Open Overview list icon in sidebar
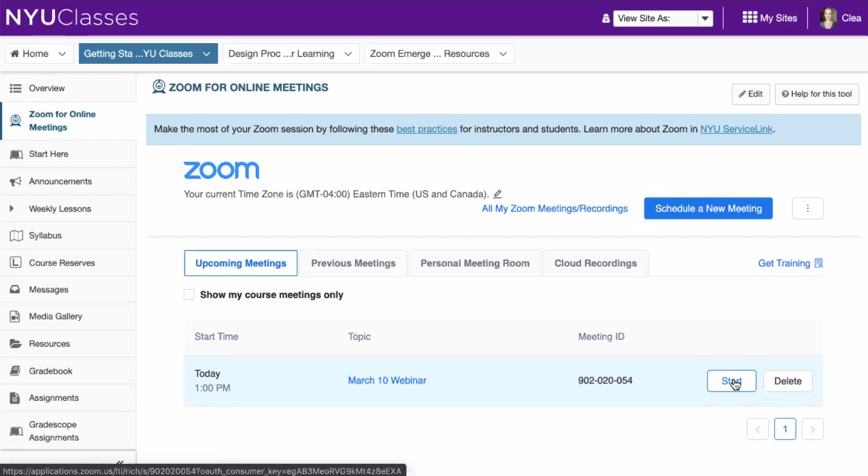The height and width of the screenshot is (476, 868). pos(16,88)
